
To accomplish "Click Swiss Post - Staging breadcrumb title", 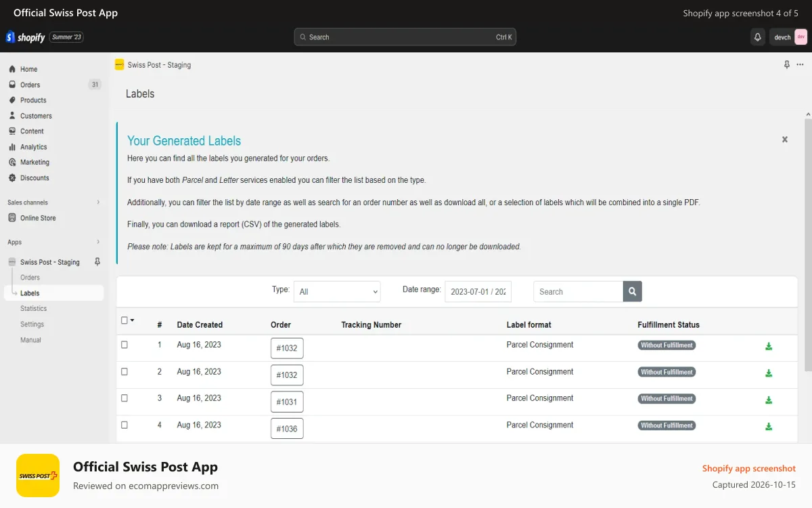I will point(159,65).
